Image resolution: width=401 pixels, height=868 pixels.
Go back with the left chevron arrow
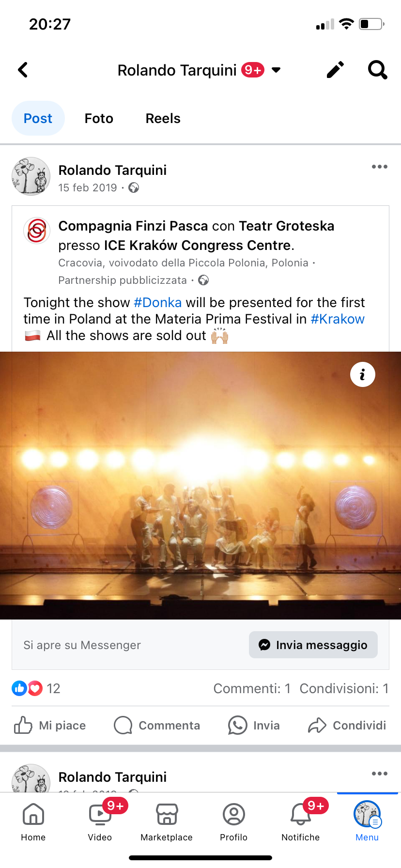[x=23, y=70]
